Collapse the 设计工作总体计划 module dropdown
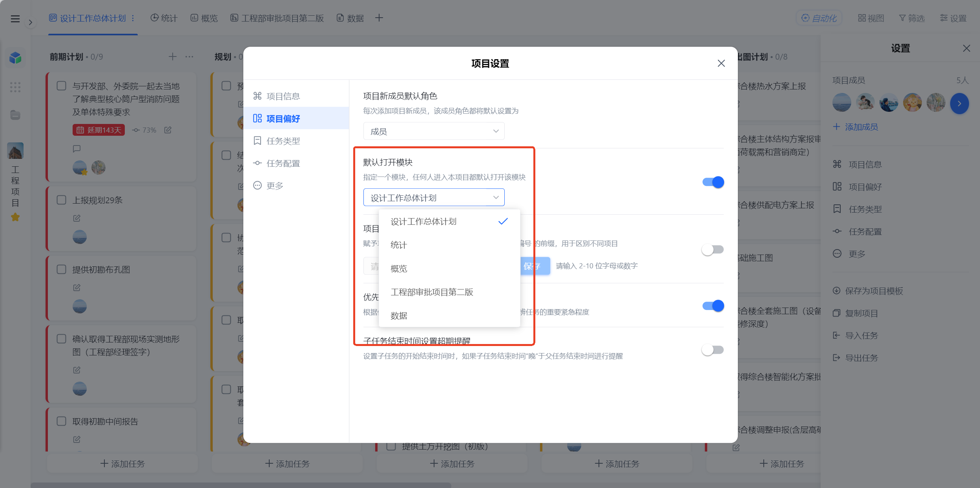The height and width of the screenshot is (488, 980). [434, 197]
